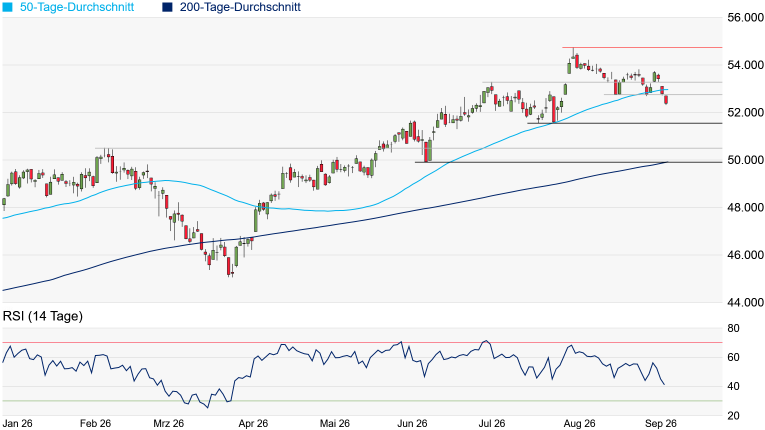
Task: Click the Sep 26 date axis label
Action: [661, 423]
